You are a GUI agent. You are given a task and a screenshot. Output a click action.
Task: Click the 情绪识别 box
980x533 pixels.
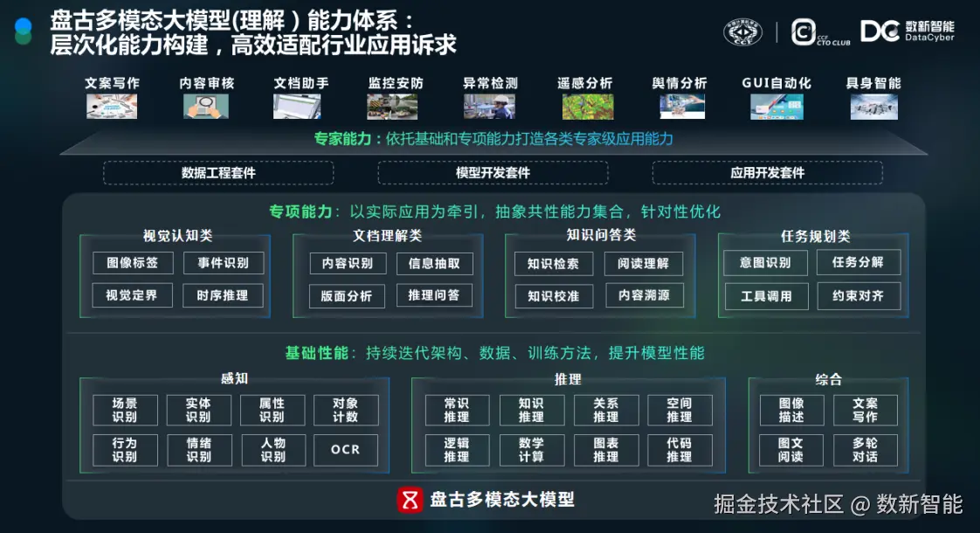199,450
